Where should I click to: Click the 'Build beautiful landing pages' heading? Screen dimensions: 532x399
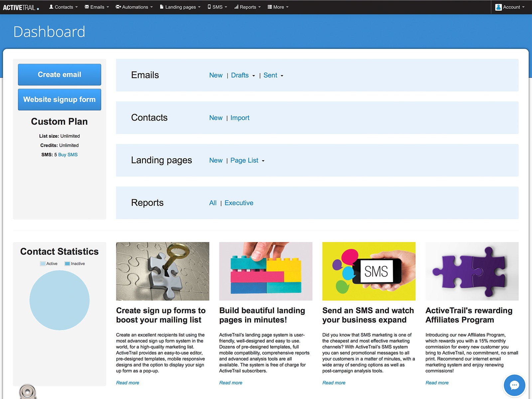[262, 315]
